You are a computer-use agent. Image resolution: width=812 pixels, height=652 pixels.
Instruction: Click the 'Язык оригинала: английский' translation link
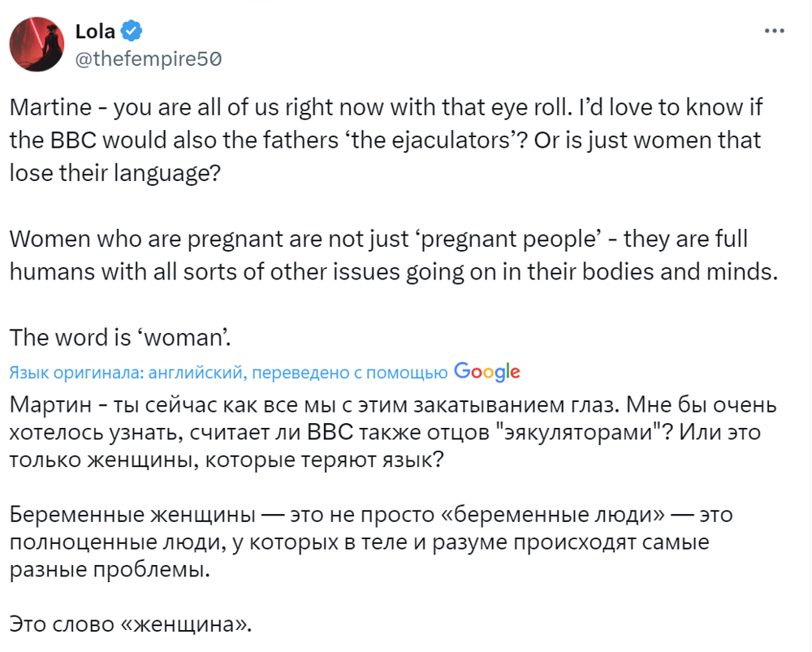pyautogui.click(x=229, y=373)
